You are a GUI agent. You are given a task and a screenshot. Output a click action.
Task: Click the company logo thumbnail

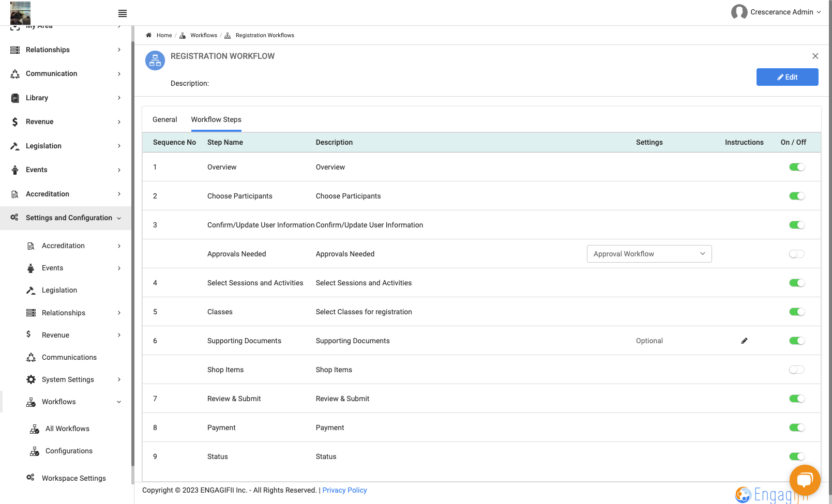pos(21,13)
